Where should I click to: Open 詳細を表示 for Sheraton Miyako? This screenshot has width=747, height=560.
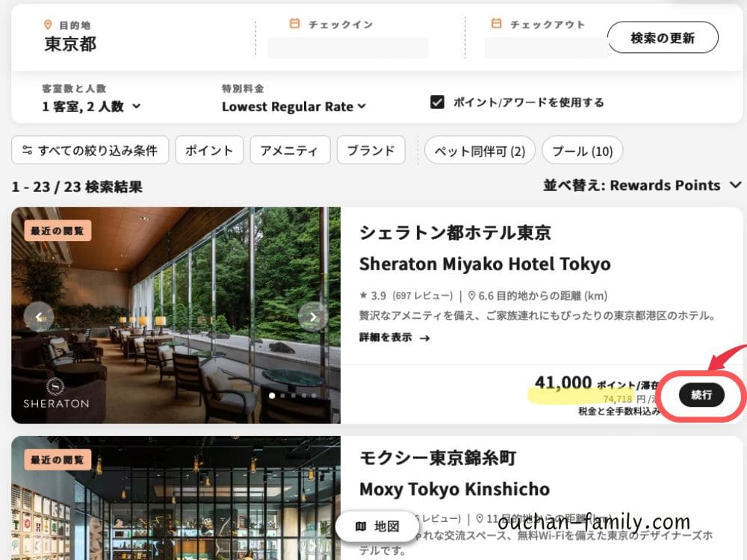pyautogui.click(x=394, y=337)
